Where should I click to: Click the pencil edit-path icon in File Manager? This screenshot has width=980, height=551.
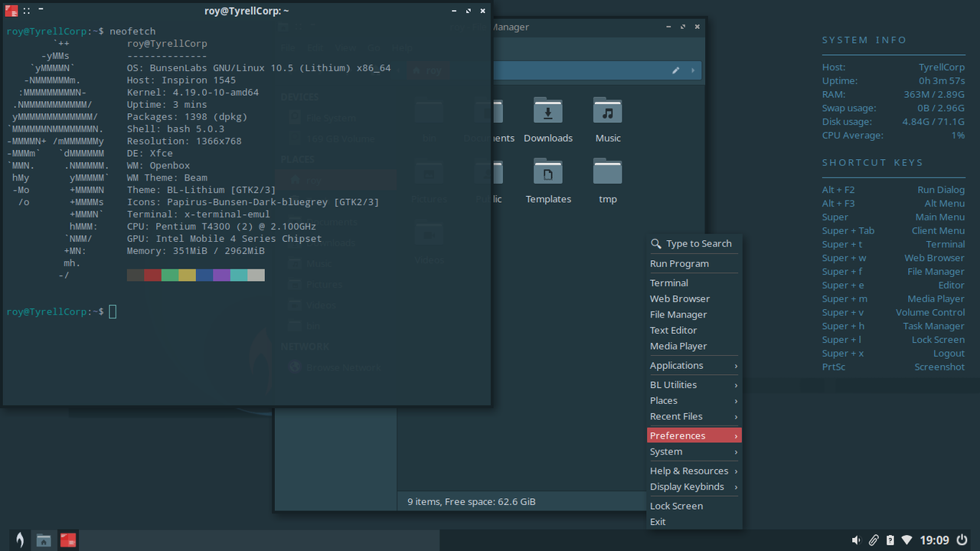tap(676, 70)
